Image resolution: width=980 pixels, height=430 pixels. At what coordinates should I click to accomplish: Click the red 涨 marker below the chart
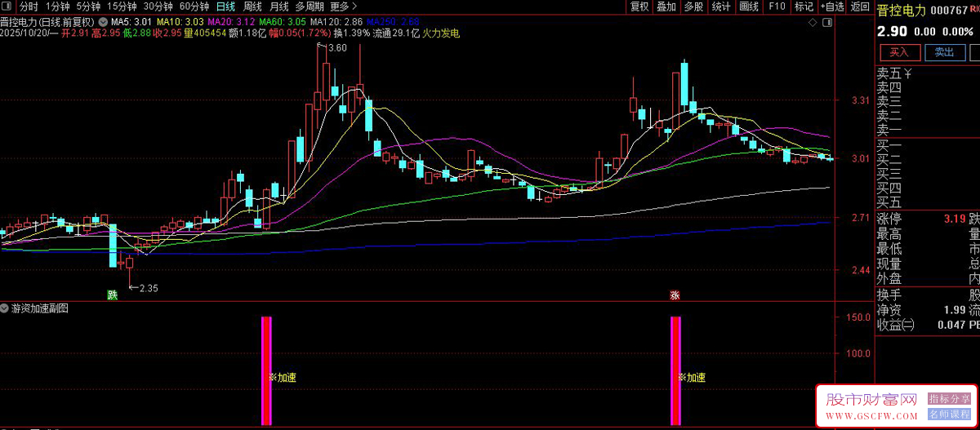tap(675, 294)
